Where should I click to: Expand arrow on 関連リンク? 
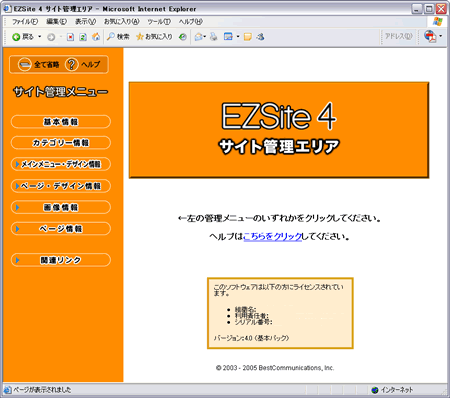17,260
